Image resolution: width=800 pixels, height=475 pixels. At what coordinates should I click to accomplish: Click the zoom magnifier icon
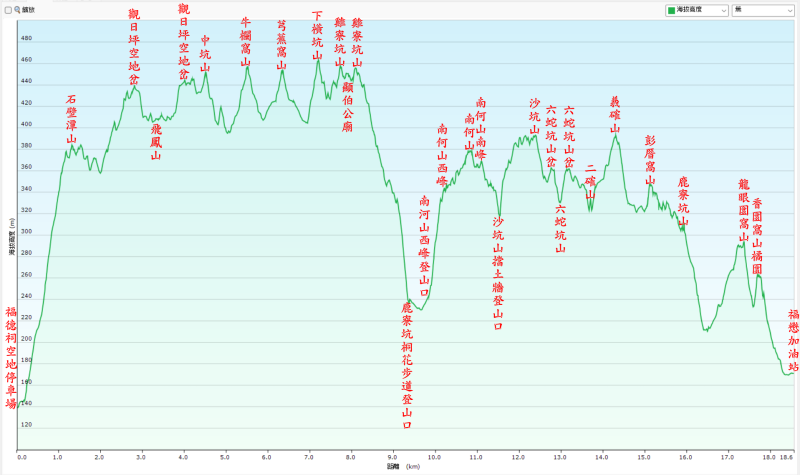[17, 9]
